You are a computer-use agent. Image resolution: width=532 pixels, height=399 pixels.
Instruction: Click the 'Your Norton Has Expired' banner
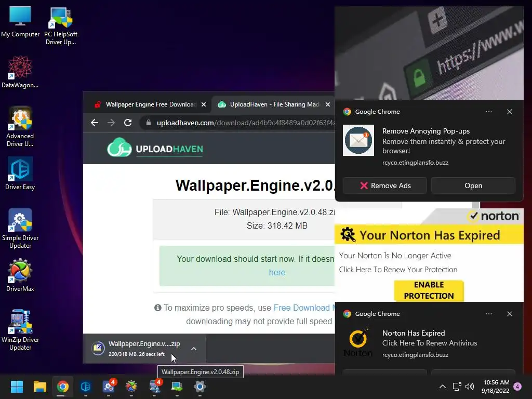click(x=429, y=235)
